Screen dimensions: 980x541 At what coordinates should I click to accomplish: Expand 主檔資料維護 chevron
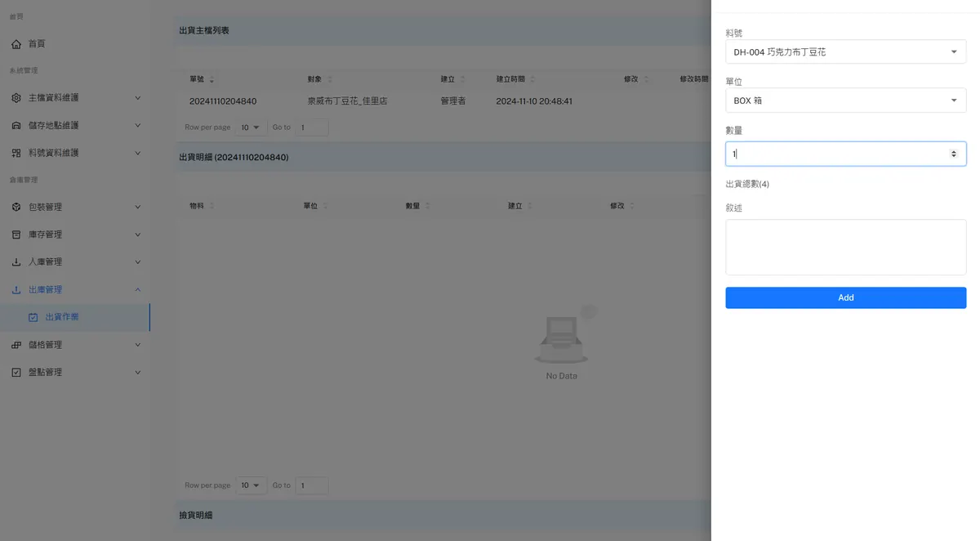click(x=137, y=98)
